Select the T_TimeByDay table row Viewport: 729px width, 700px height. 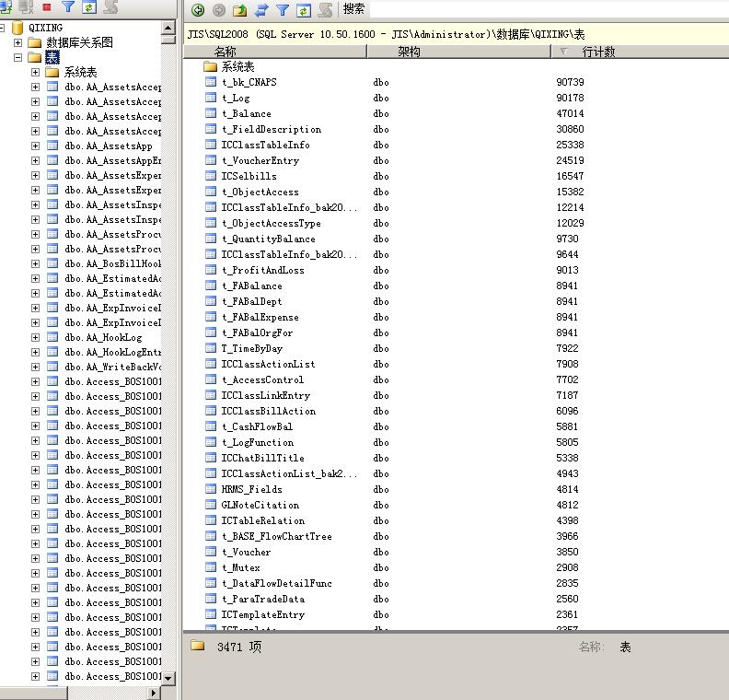click(252, 348)
